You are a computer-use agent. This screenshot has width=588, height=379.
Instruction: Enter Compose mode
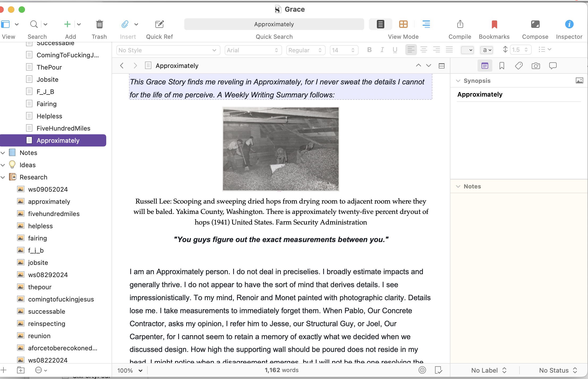coord(535,24)
